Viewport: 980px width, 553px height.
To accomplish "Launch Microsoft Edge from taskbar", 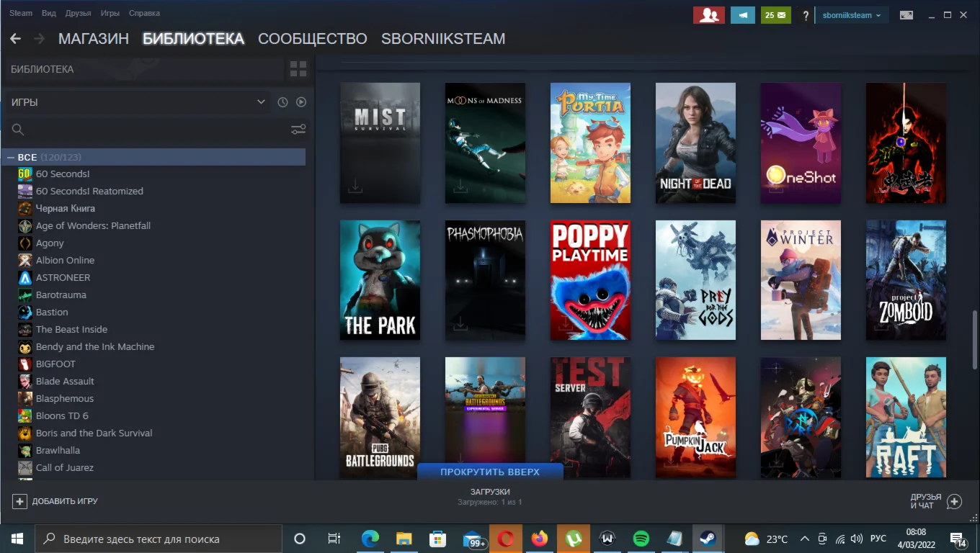I will (x=370, y=539).
